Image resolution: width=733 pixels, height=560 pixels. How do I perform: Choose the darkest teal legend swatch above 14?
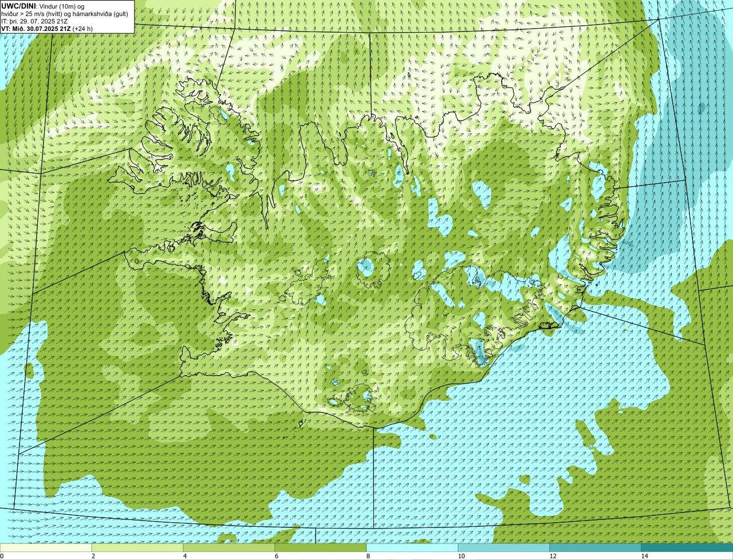point(687,547)
